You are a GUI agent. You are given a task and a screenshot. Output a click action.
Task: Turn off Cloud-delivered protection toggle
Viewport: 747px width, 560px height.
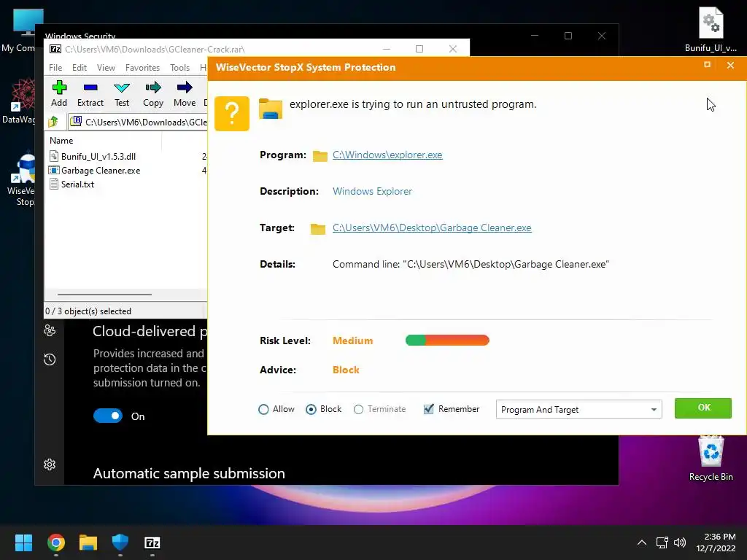108,416
